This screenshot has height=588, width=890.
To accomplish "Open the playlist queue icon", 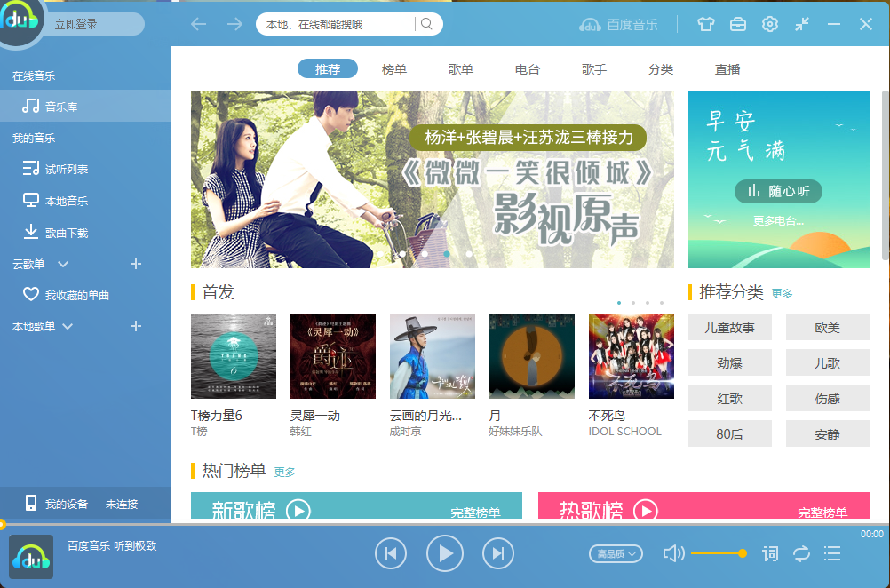I will point(832,553).
